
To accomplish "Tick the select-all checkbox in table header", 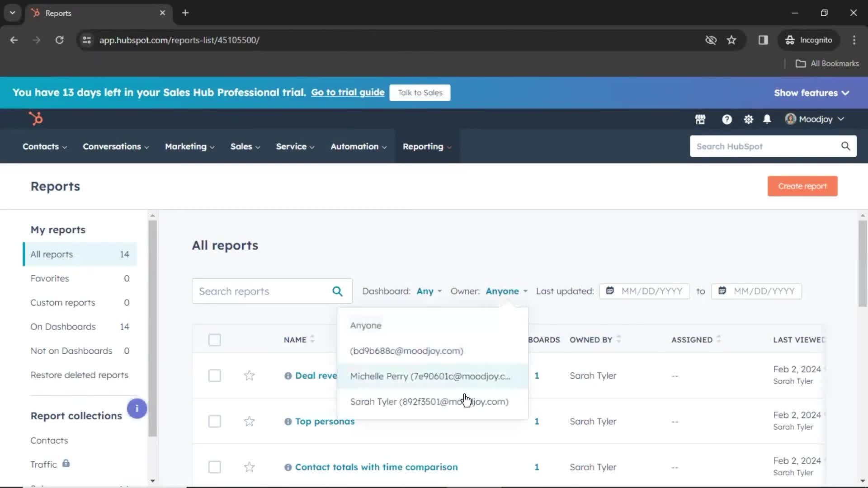I will pyautogui.click(x=215, y=340).
